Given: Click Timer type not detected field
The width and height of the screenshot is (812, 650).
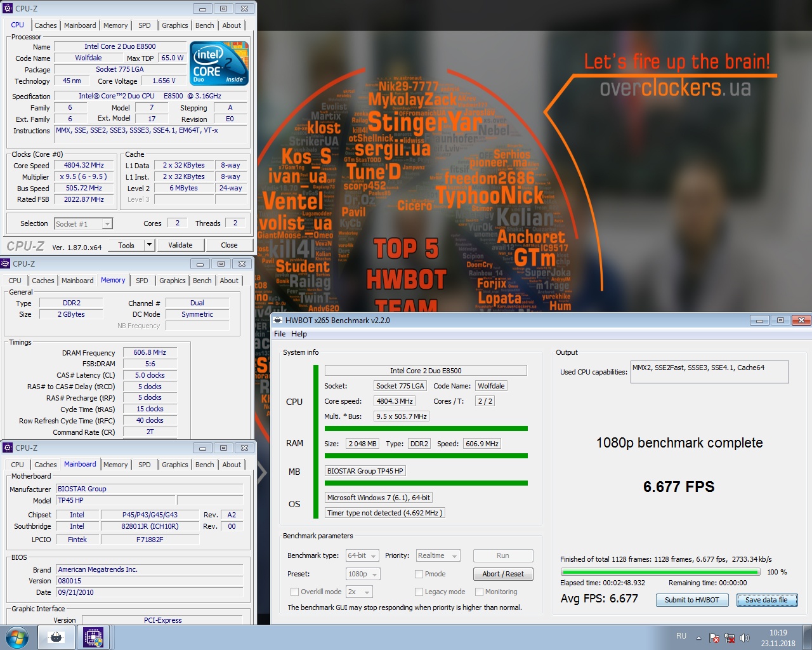Looking at the screenshot, I should (x=385, y=513).
